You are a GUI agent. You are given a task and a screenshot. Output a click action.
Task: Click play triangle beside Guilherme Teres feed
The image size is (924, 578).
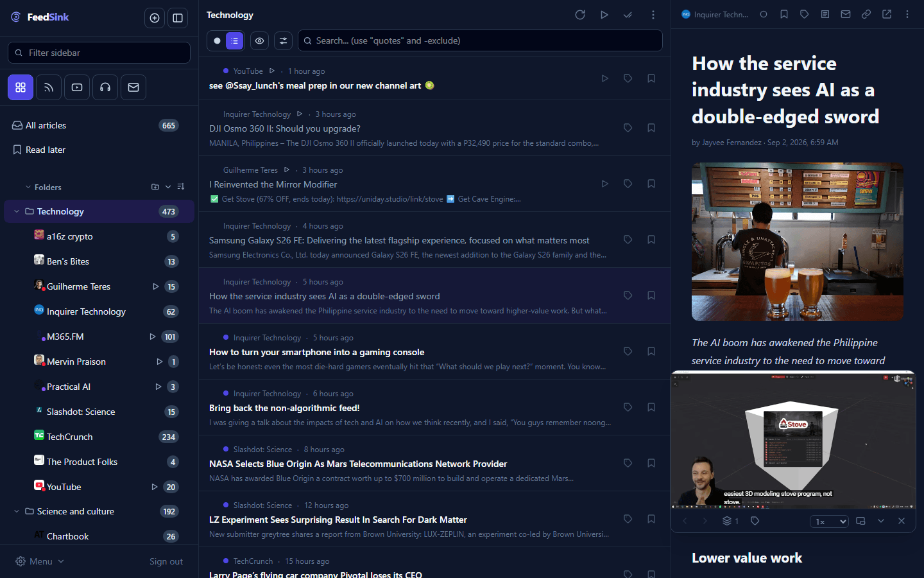point(155,286)
